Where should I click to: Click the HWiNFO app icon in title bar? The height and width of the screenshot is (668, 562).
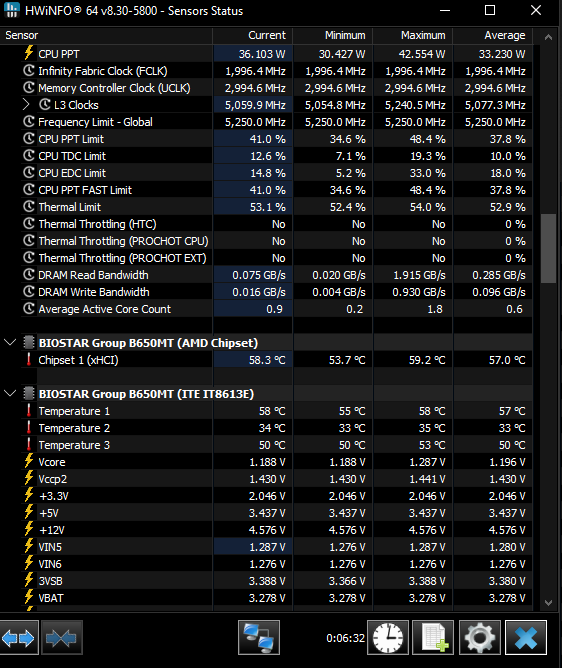12,9
